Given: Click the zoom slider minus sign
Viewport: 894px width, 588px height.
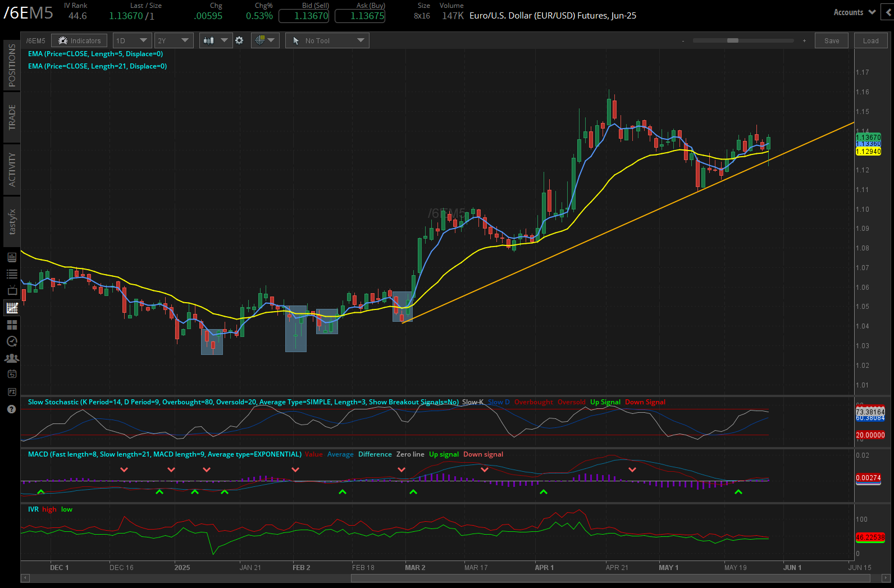Looking at the screenshot, I should [683, 41].
